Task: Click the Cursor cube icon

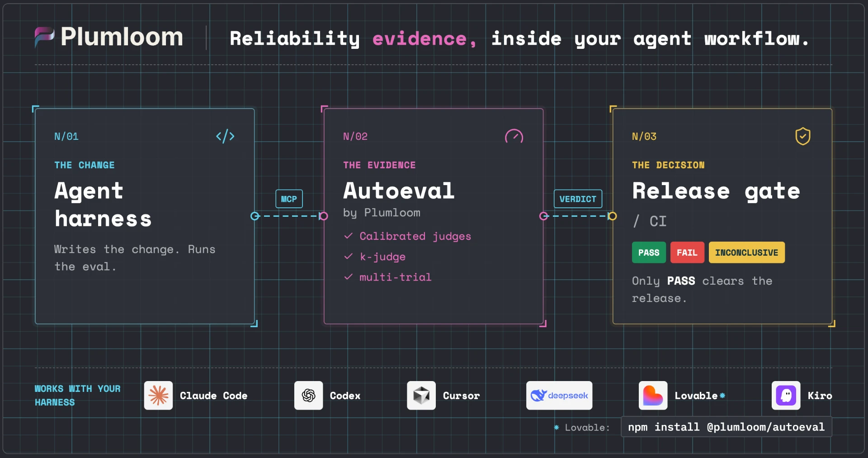Action: (421, 396)
